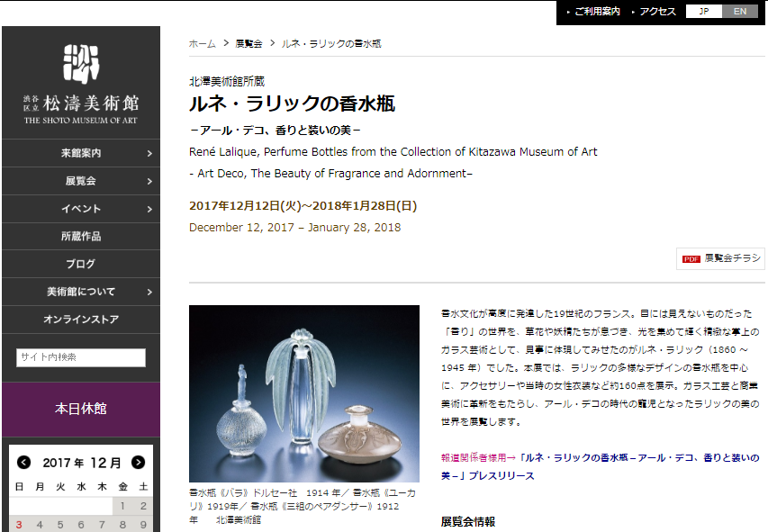
Task: Expand the イベント menu chevron
Action: (149, 209)
